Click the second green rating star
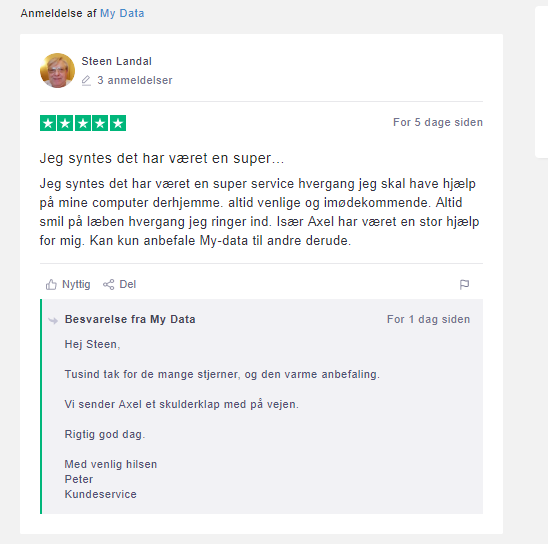 tap(65, 123)
